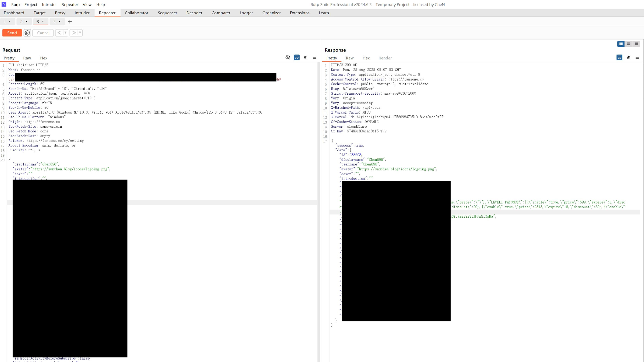Switch to Logger tool tab
Image resolution: width=644 pixels, height=362 pixels.
point(246,13)
